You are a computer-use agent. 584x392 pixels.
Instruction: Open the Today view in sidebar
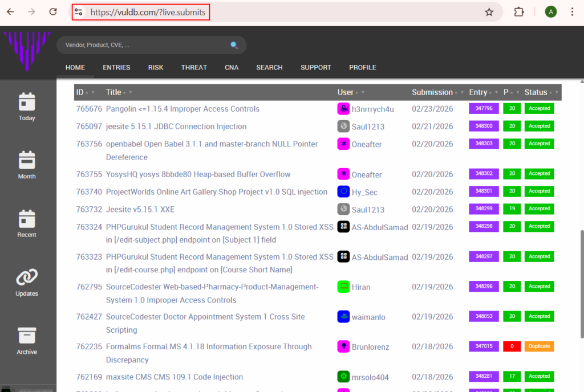(26, 105)
